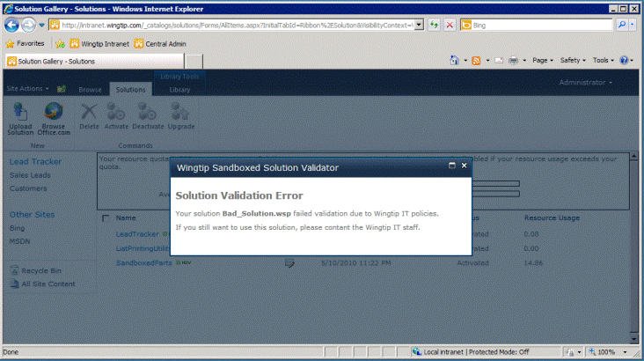This screenshot has width=644, height=361.
Task: Click the page vertical scrollbar down arrow
Action: click(633, 339)
